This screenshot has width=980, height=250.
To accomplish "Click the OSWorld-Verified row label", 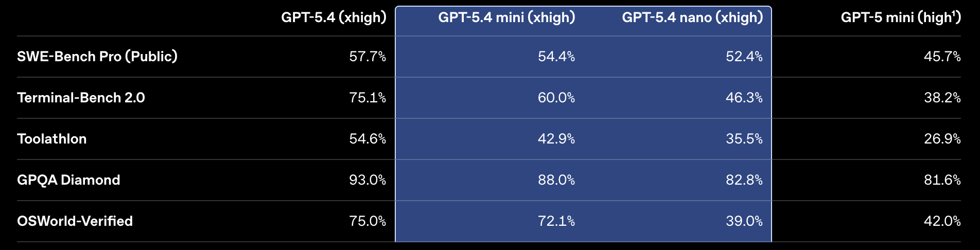I will [x=75, y=221].
